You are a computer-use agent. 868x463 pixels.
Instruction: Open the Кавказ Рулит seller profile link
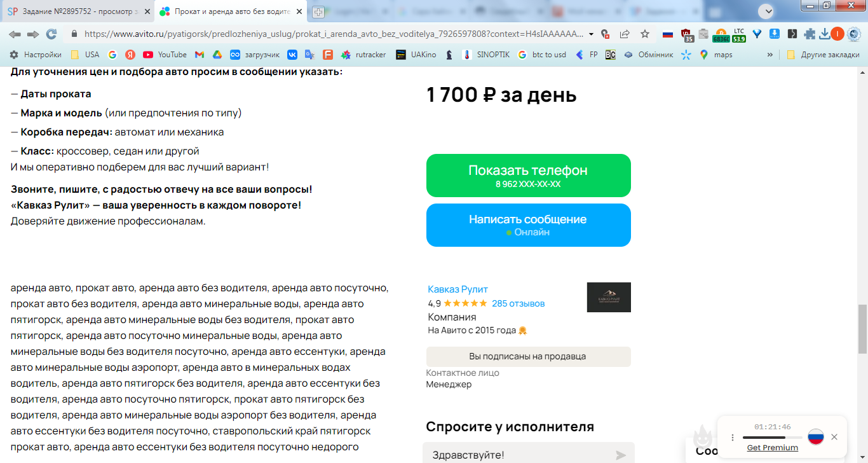pos(458,289)
